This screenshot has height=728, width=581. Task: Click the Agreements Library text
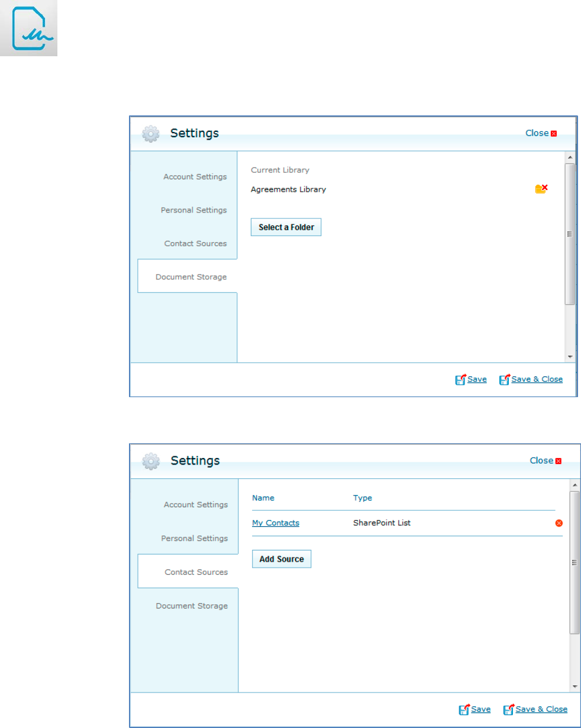(x=288, y=190)
